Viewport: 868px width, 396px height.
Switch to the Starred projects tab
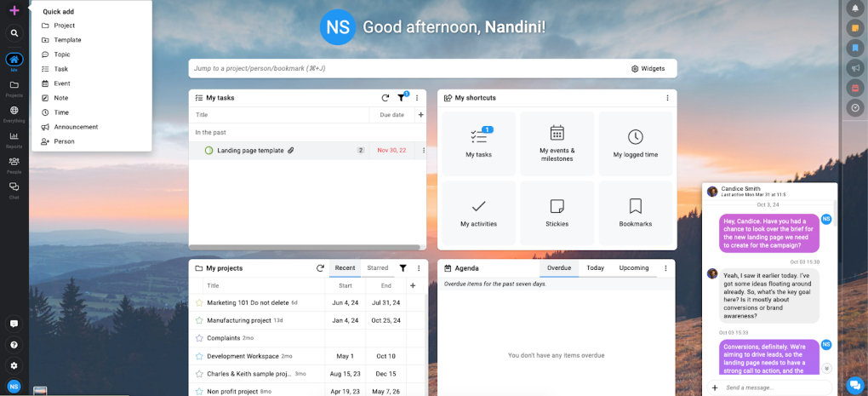coord(378,268)
